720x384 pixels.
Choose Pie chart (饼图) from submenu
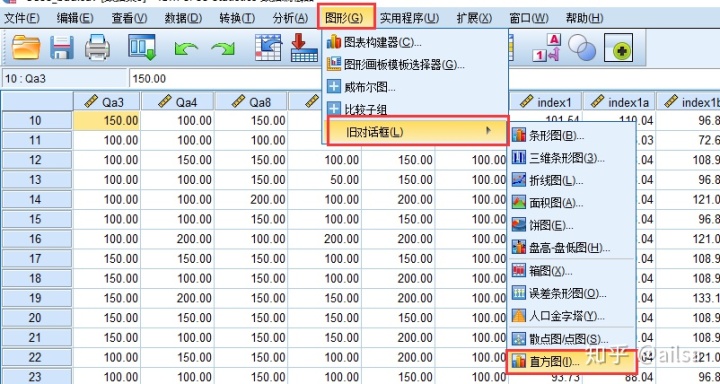pyautogui.click(x=571, y=226)
